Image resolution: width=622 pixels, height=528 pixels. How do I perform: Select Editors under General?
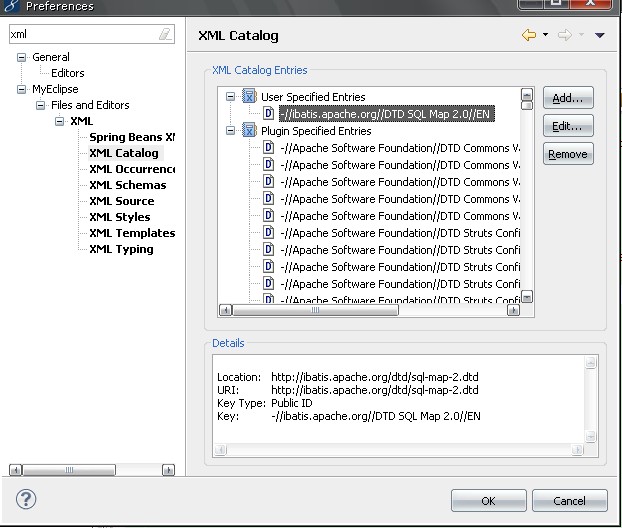coord(68,73)
